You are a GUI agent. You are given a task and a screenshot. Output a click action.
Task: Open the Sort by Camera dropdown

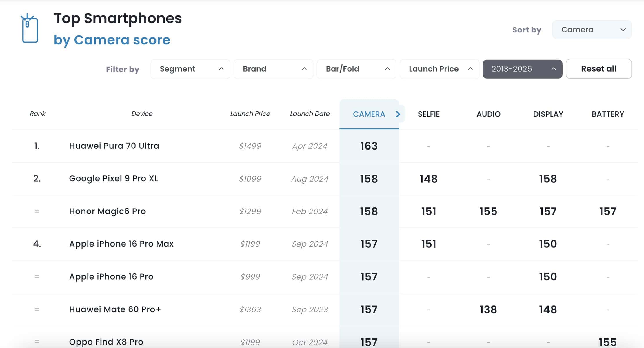(592, 30)
